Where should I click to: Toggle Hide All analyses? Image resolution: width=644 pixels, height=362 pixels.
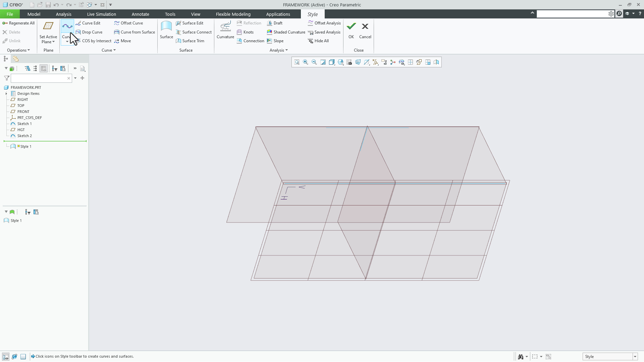point(318,41)
